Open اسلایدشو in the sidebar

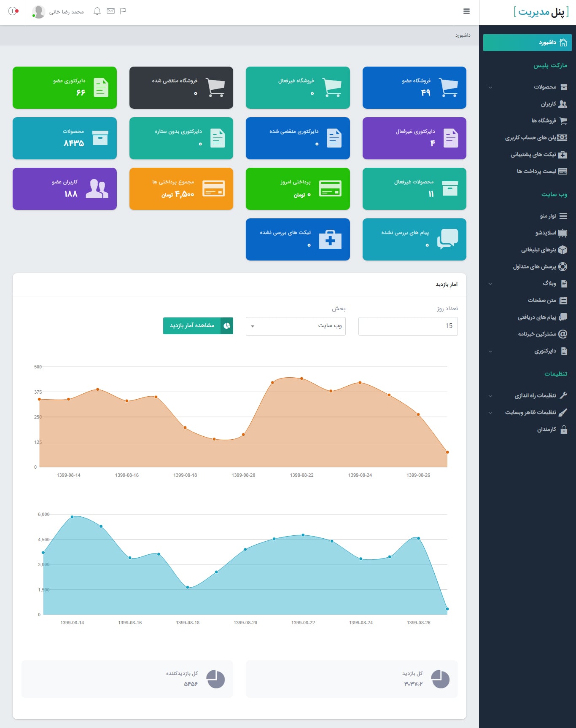[x=528, y=233]
